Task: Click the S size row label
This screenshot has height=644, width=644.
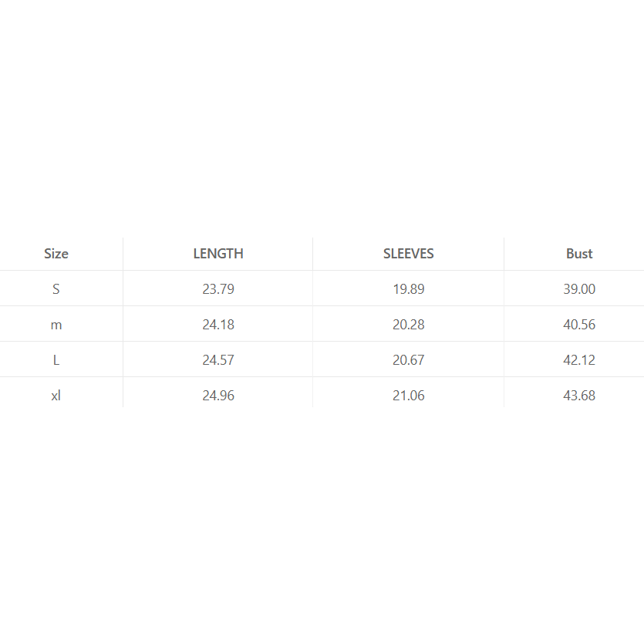Action: pos(56,289)
